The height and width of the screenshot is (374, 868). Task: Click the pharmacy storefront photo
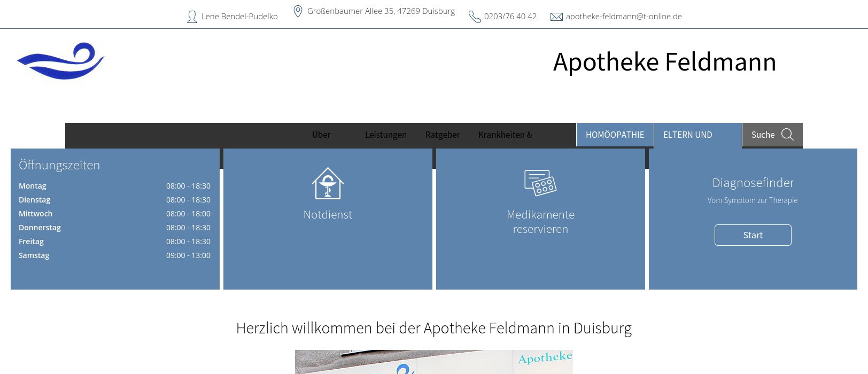coord(433,362)
